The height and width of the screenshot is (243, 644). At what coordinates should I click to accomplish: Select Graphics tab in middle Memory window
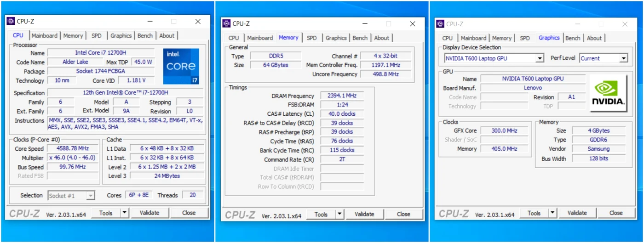[336, 38]
